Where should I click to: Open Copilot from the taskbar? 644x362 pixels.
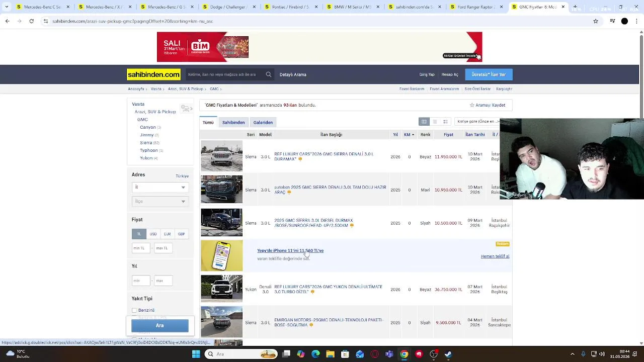pyautogui.click(x=301, y=354)
